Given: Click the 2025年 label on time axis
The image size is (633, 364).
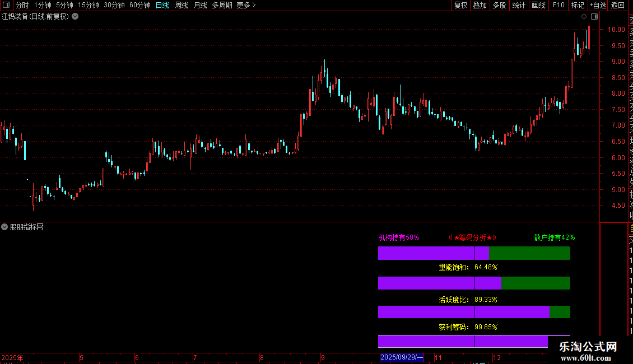Looking at the screenshot, I should click(12, 357).
